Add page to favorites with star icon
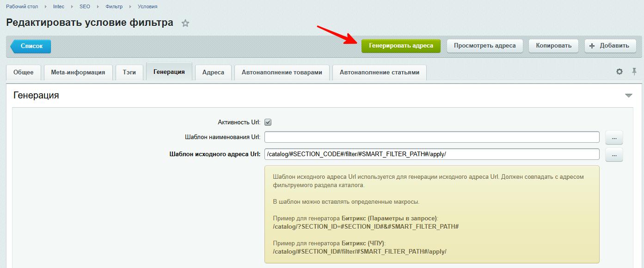This screenshot has width=644, height=268. (x=185, y=23)
